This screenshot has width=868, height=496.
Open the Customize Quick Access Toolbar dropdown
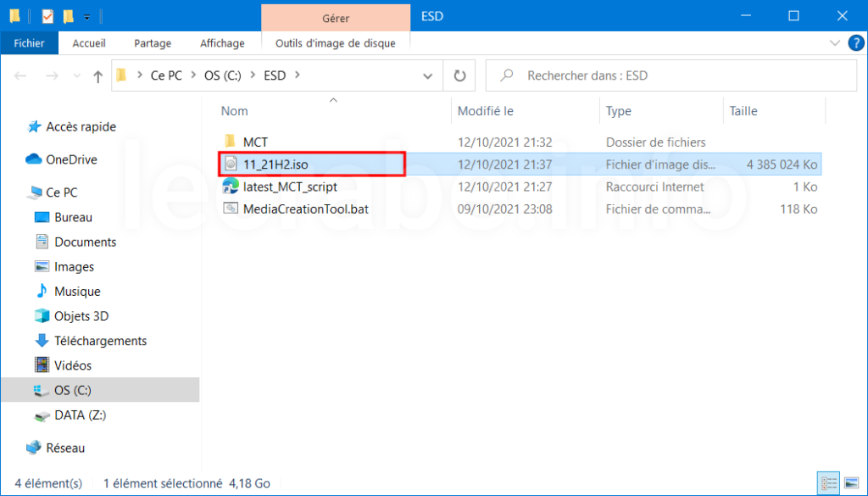tap(87, 17)
